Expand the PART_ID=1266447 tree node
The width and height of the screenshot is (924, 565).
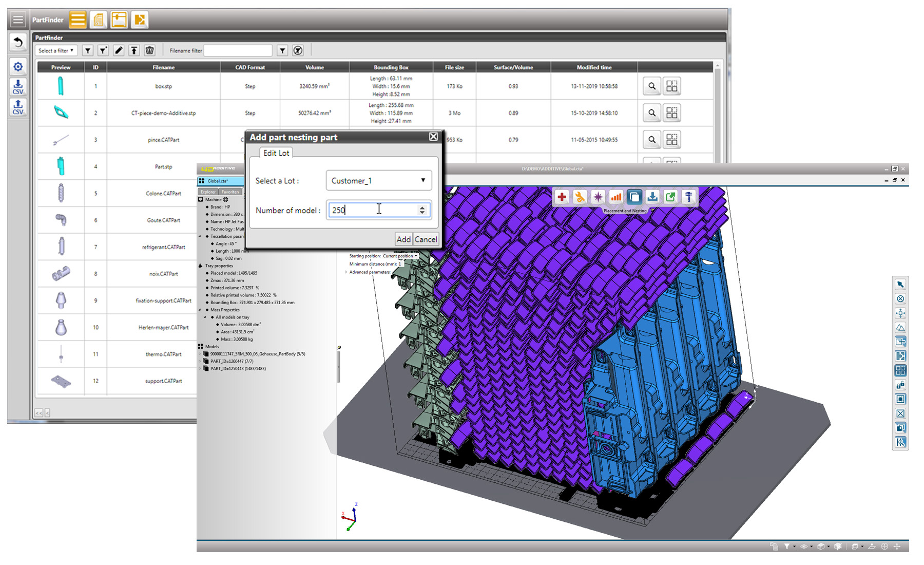(x=200, y=361)
